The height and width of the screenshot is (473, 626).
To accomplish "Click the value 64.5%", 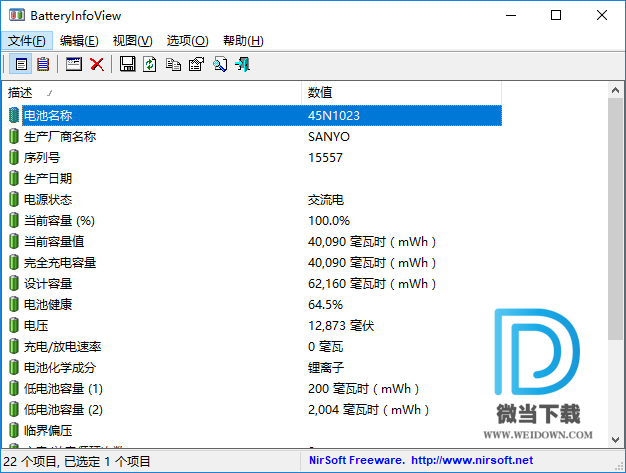I will tap(325, 305).
